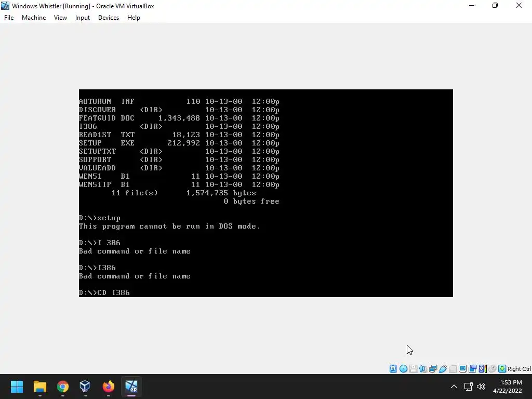532x399 pixels.
Task: Open the Devices menu
Action: pyautogui.click(x=109, y=18)
